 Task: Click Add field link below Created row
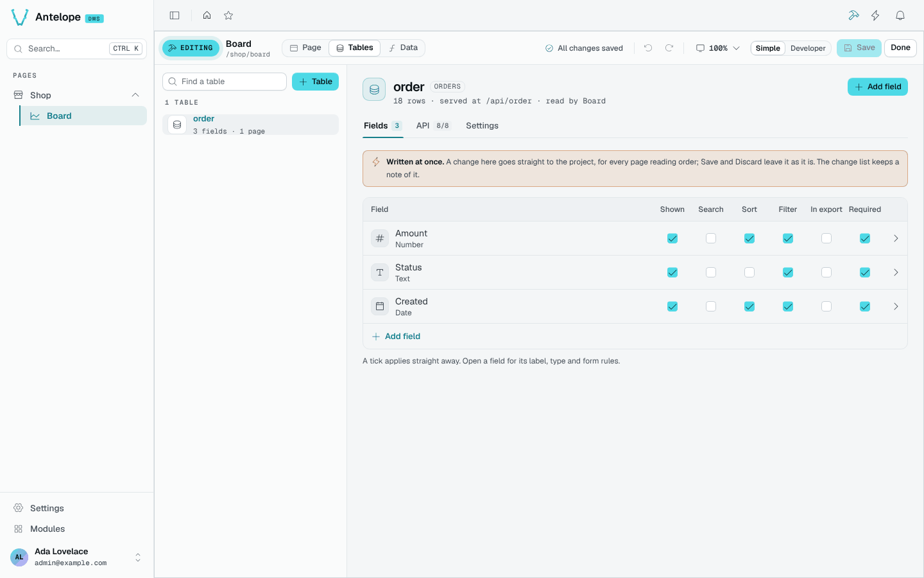(396, 337)
